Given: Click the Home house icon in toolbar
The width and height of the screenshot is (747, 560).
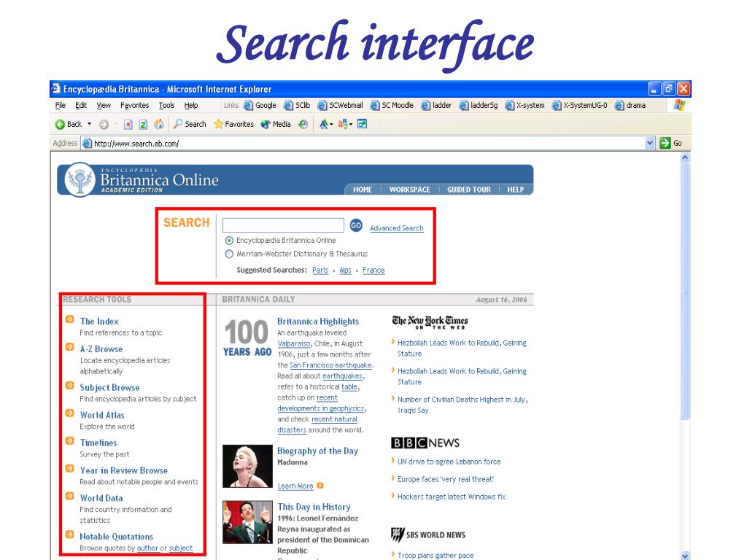Looking at the screenshot, I should 159,124.
